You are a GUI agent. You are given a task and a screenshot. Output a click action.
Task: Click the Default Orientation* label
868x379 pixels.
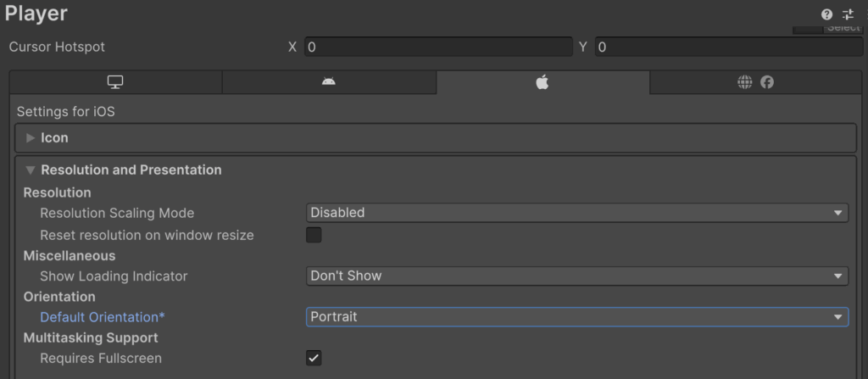tap(103, 316)
